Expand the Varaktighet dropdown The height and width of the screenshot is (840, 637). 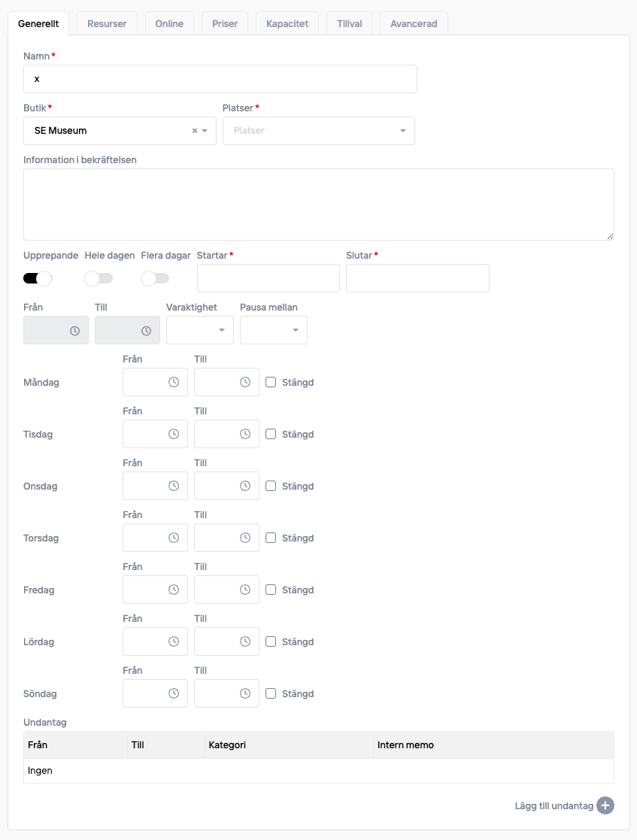(200, 330)
